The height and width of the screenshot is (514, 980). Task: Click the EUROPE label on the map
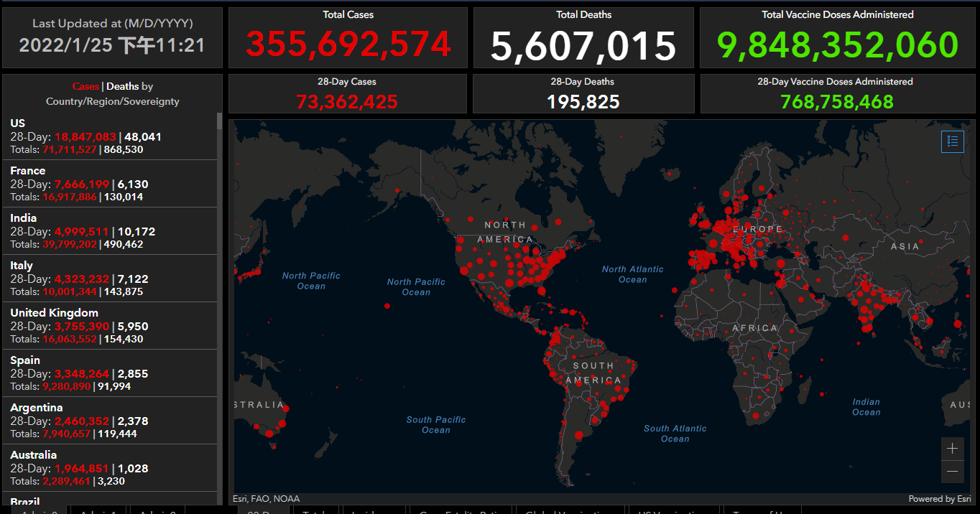757,229
